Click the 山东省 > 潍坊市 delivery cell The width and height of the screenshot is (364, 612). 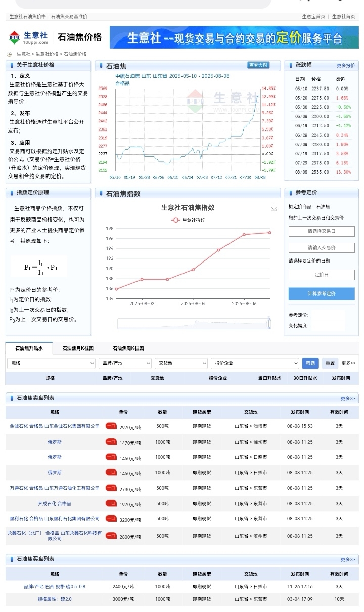tap(251, 442)
